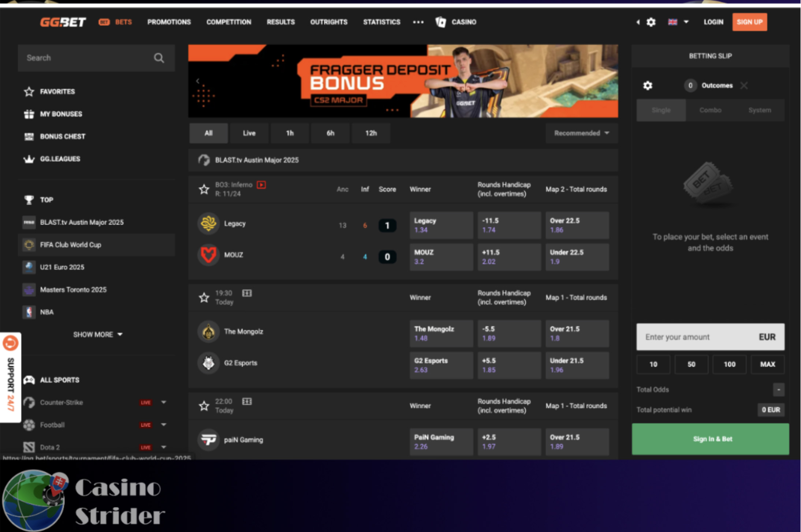Switch to Combo bet tab
Viewport: 801px width, 532px height.
710,110
